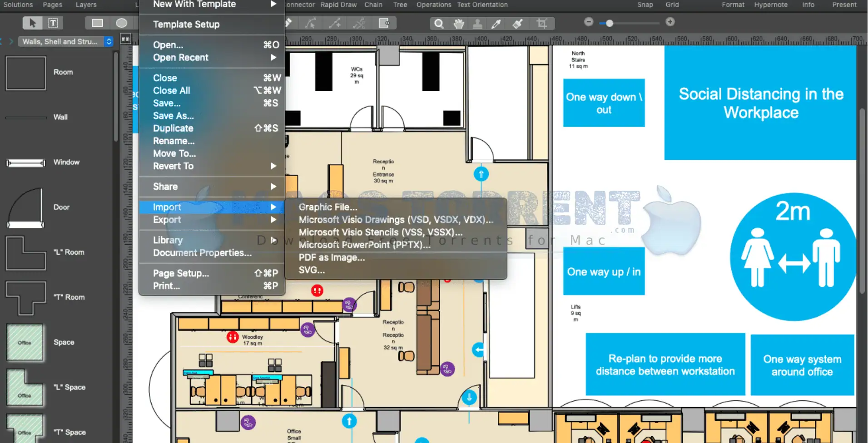Pick the Window shape from library
This screenshot has height=443, width=868.
click(x=26, y=162)
